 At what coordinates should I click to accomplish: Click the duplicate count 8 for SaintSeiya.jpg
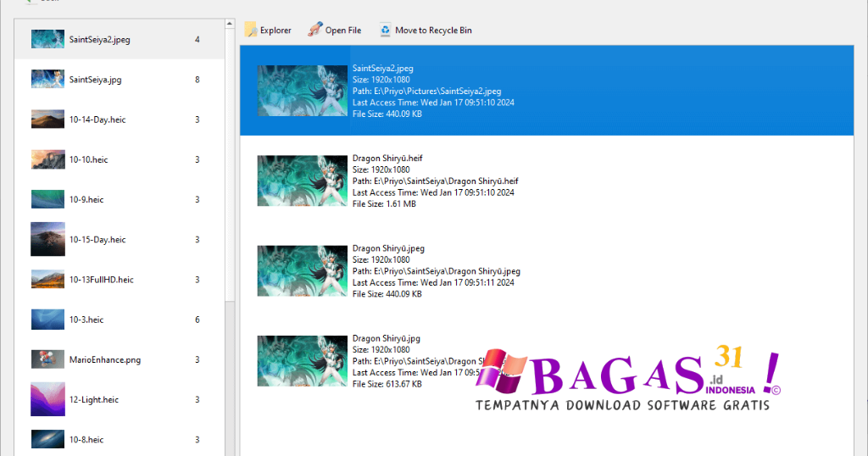coord(197,80)
